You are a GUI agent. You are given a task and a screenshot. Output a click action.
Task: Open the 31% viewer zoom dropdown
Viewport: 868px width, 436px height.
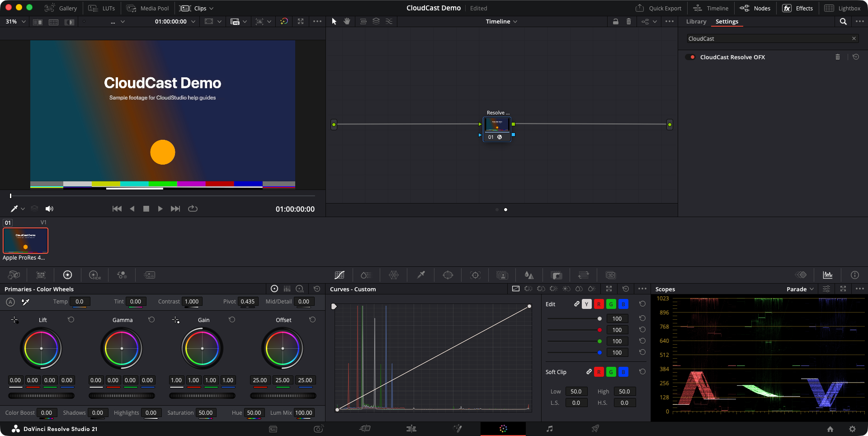pos(16,21)
